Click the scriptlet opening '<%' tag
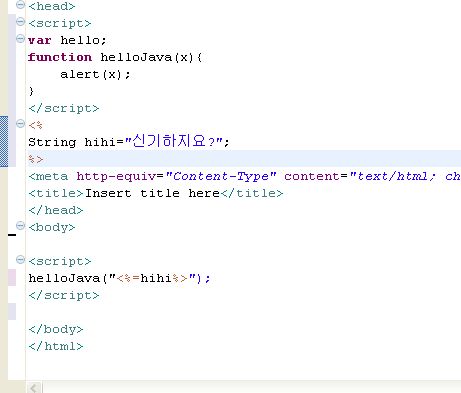 point(36,125)
